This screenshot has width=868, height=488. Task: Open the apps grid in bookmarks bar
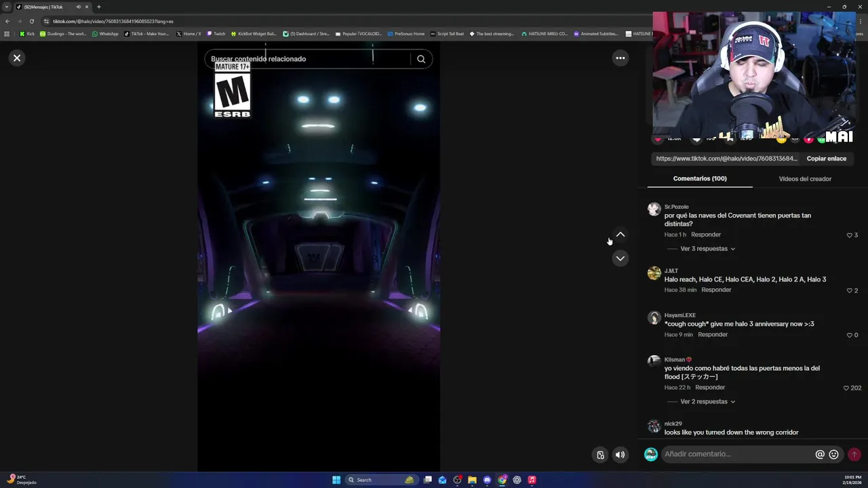7,34
